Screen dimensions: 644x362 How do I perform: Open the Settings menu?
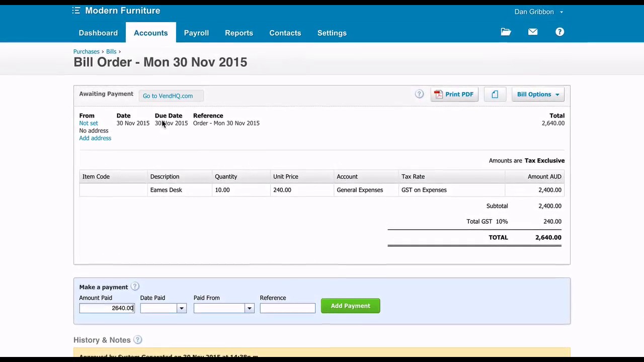pos(332,33)
